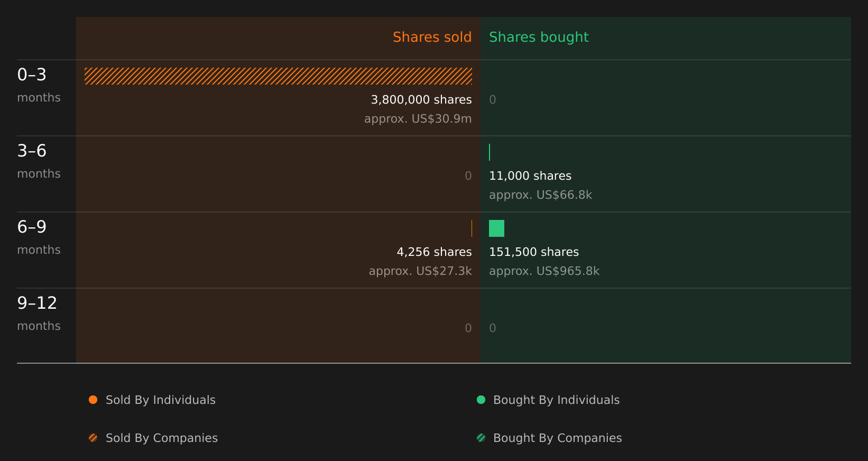Viewport: 868px width, 461px height.
Task: Click the 4,256 shares value
Action: tap(434, 252)
